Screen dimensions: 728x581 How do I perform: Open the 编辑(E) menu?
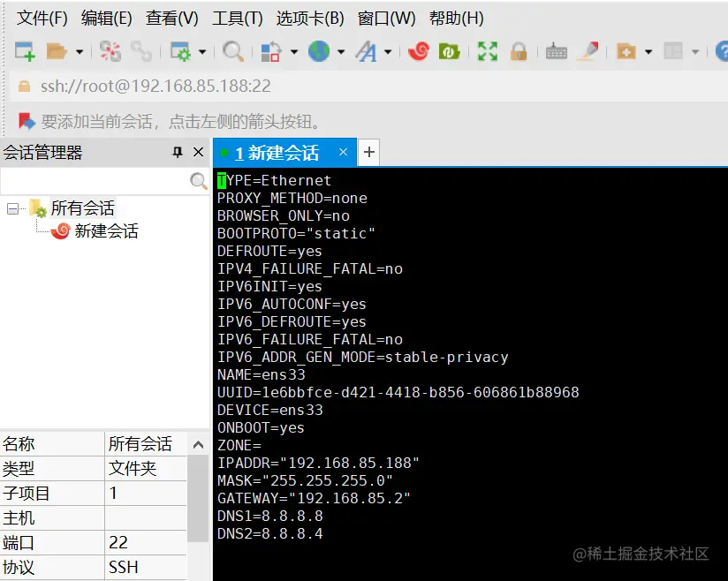click(106, 18)
